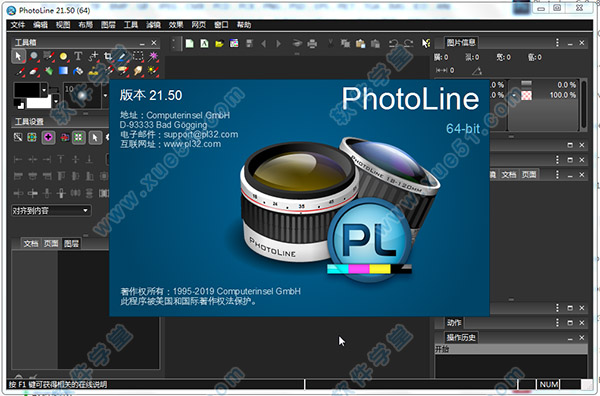This screenshot has height=396, width=600.
Task: Collapse the 图片信息 panel
Action: (x=570, y=43)
